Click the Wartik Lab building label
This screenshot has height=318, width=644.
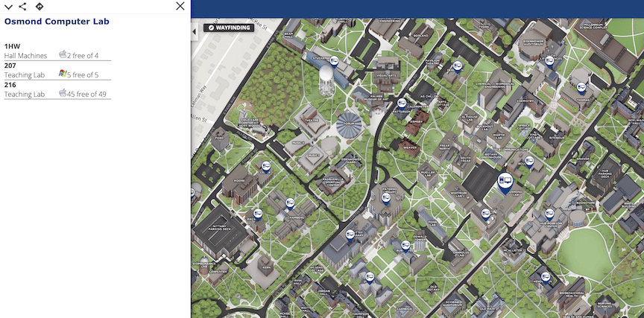click(x=499, y=135)
